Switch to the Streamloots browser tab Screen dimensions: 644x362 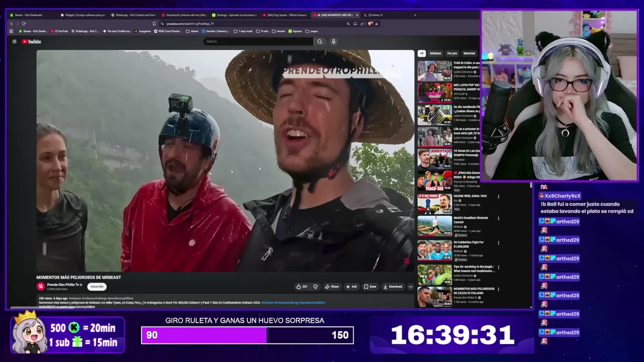click(x=184, y=15)
